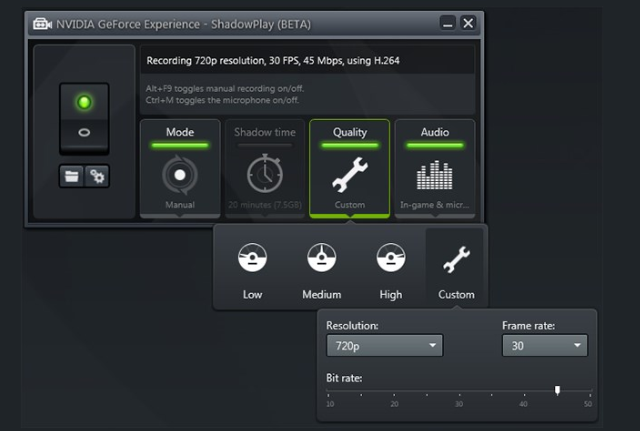Choose the Low quality preset
The image size is (640, 431).
coord(252,271)
